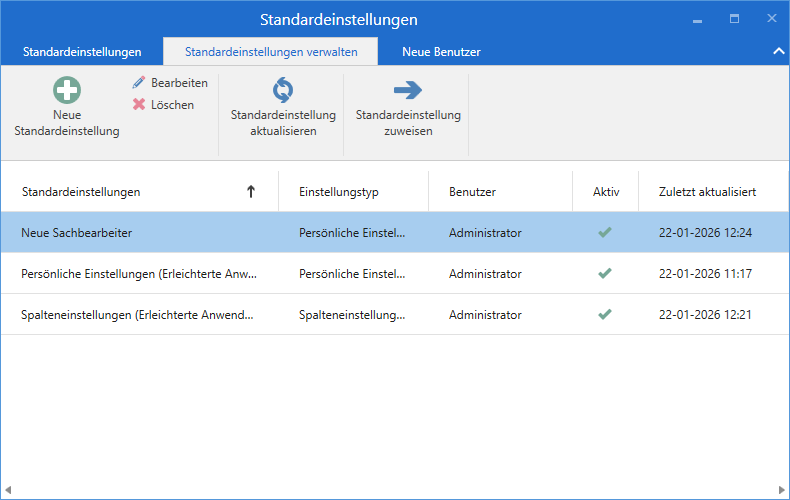The image size is (790, 500).
Task: Sort by the Zuletzt aktualisiert column header
Action: click(x=707, y=192)
